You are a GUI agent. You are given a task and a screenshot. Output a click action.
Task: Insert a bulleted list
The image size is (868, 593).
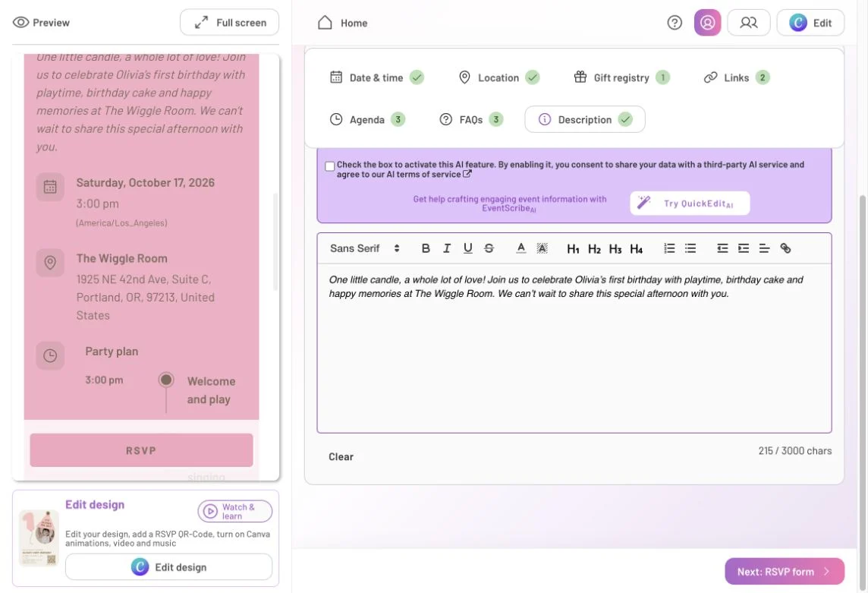click(690, 248)
